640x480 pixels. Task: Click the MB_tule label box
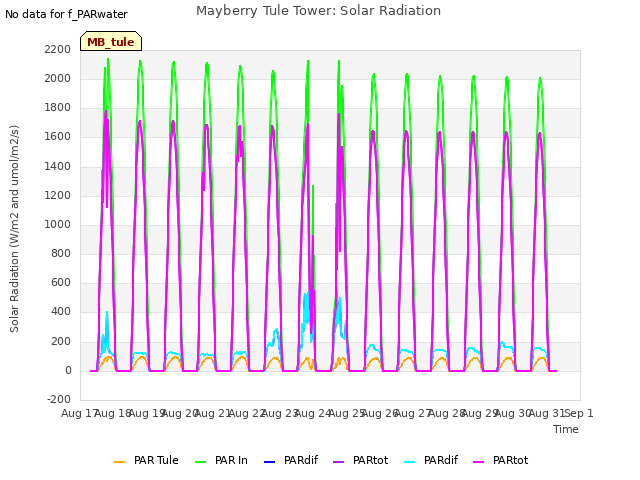point(111,41)
